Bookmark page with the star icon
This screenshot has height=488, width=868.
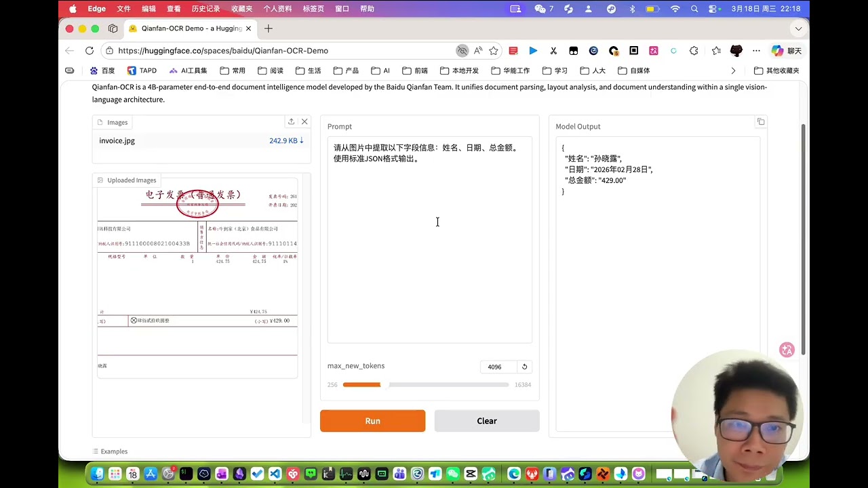tap(494, 51)
